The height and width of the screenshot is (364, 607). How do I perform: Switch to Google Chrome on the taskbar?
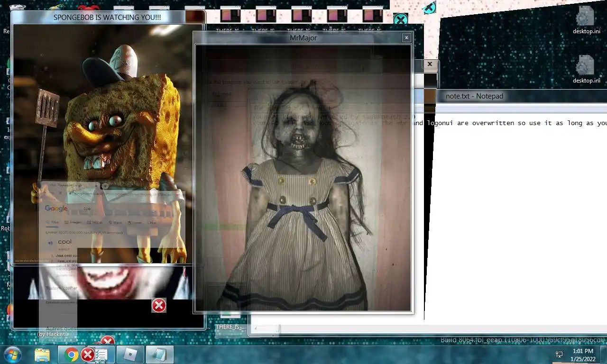click(x=72, y=355)
